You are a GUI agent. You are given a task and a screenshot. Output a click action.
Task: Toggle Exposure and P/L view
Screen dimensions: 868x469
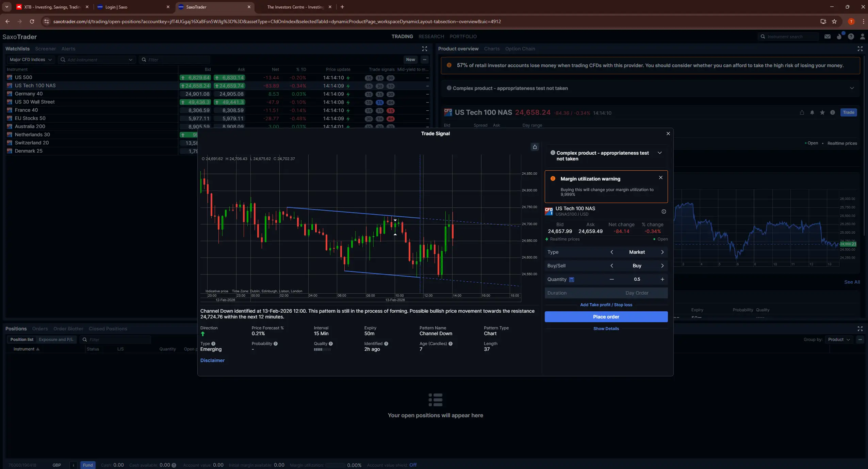tap(56, 339)
